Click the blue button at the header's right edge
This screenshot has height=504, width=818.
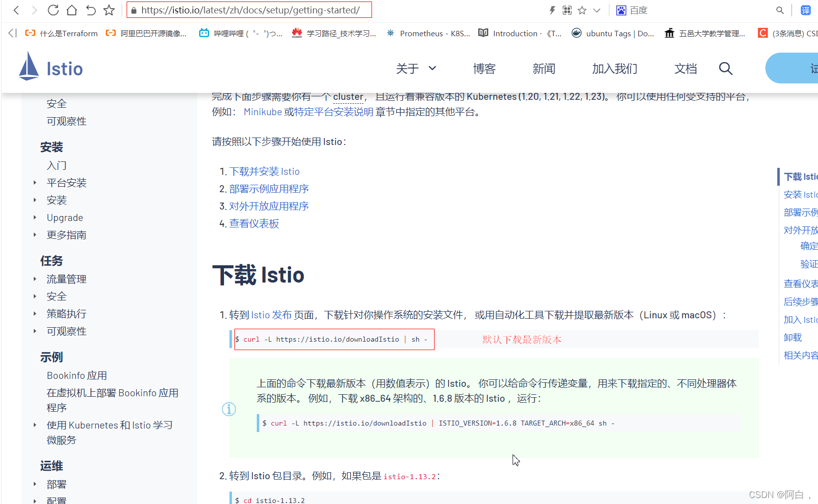point(792,69)
